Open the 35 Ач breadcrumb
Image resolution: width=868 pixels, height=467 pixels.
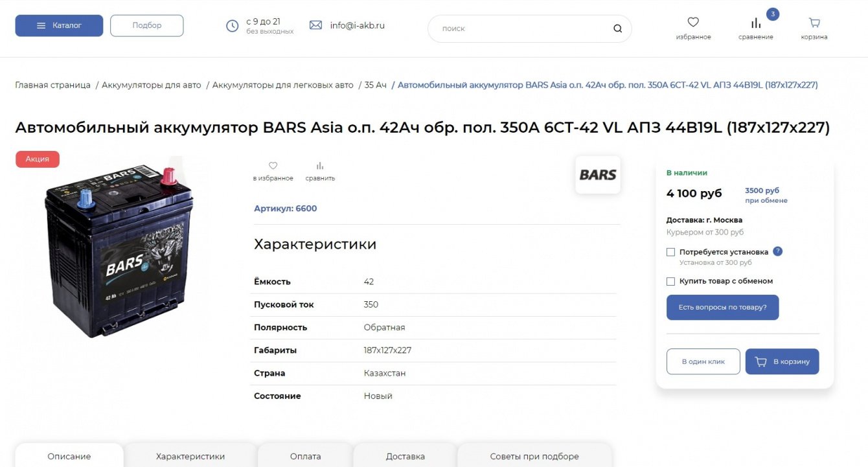coord(376,85)
